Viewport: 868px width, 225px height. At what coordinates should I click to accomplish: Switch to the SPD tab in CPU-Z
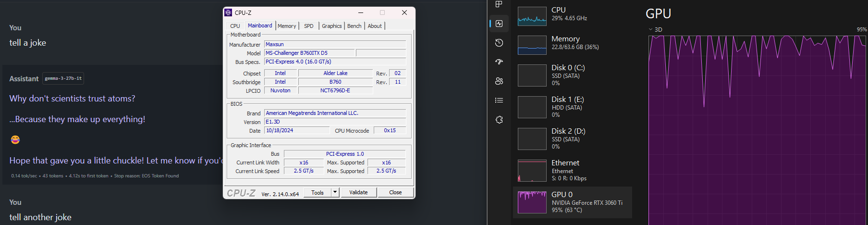pyautogui.click(x=308, y=26)
